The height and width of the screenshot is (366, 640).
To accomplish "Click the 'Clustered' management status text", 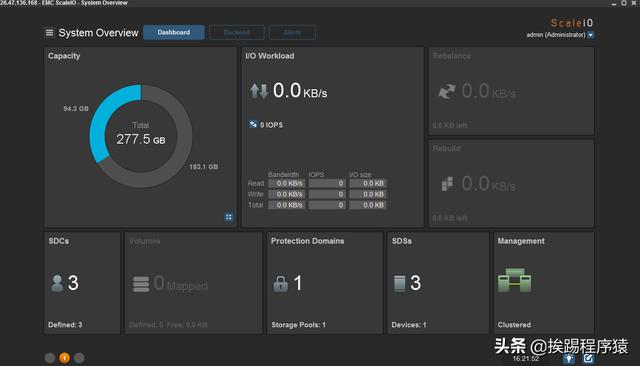I will coord(514,325).
